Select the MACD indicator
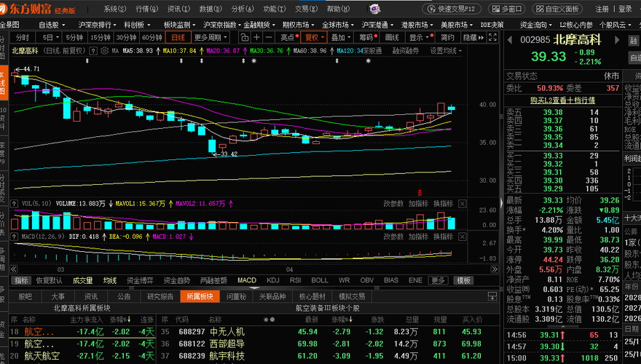The height and width of the screenshot is (364, 641). 246,280
